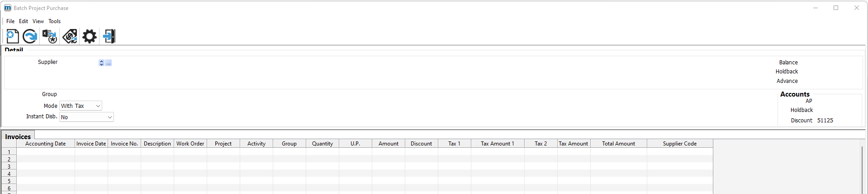Click the exit door icon

pos(109,36)
